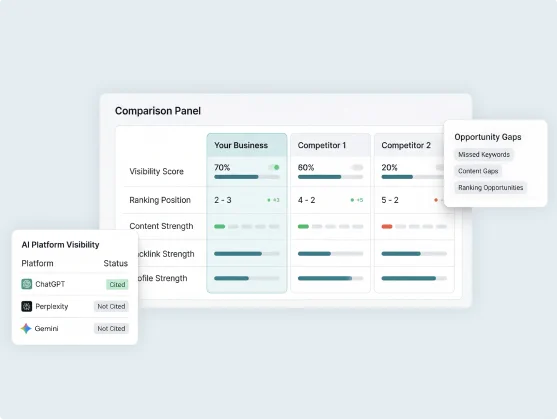Screen dimensions: 557x420
Task: Click the Not Cited badge for Gemini
Action: (x=111, y=329)
